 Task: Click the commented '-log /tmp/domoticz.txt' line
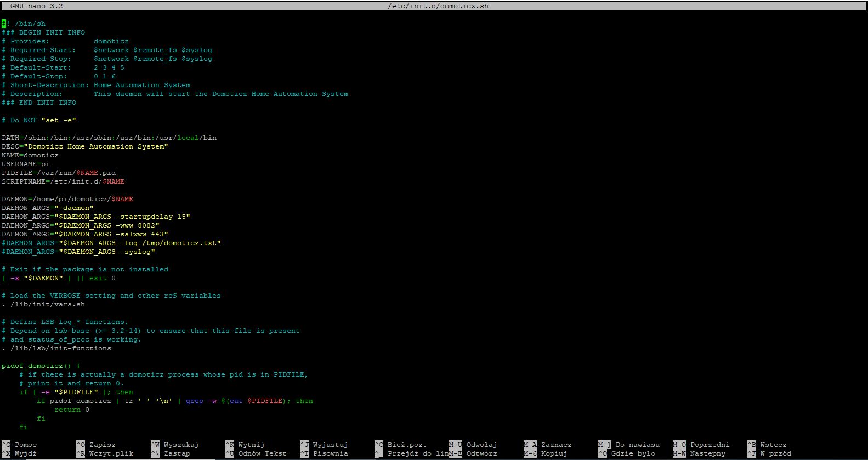point(111,243)
